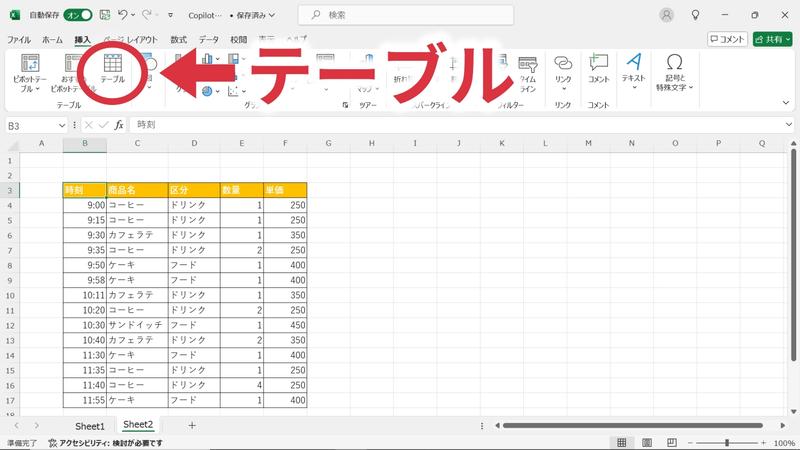Switch to Page Layout view
Screen dimensions: 800x450
coord(646,443)
